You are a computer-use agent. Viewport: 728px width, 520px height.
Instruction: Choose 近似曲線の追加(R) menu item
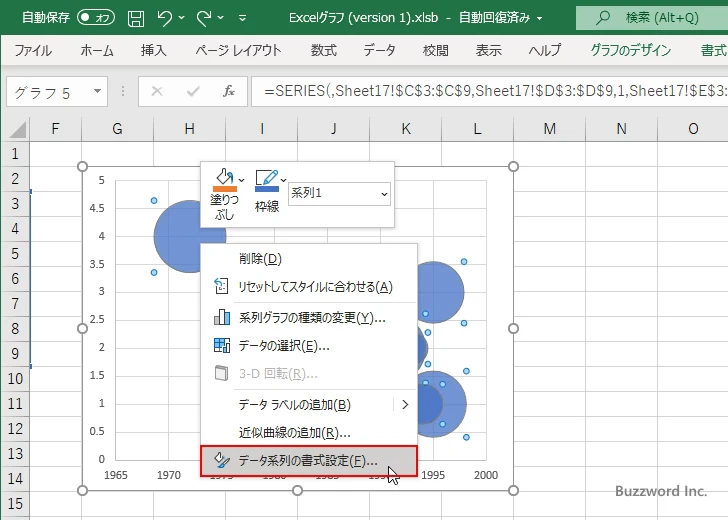tap(309, 433)
